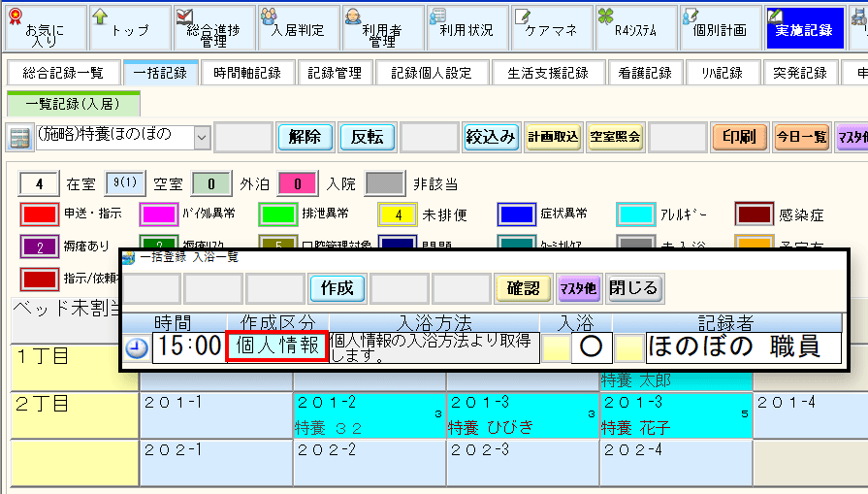Click the 印刷 print button
Viewport: 868px width, 494px height.
pos(739,138)
